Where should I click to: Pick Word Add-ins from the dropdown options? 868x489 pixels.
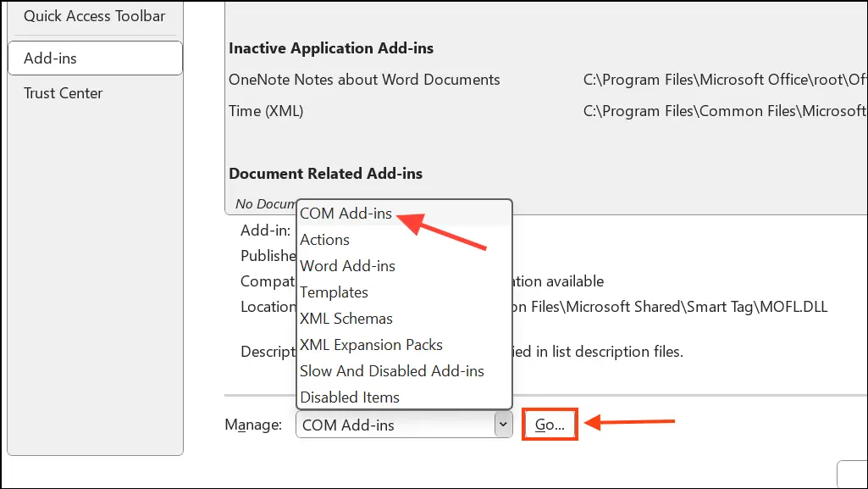coord(347,266)
